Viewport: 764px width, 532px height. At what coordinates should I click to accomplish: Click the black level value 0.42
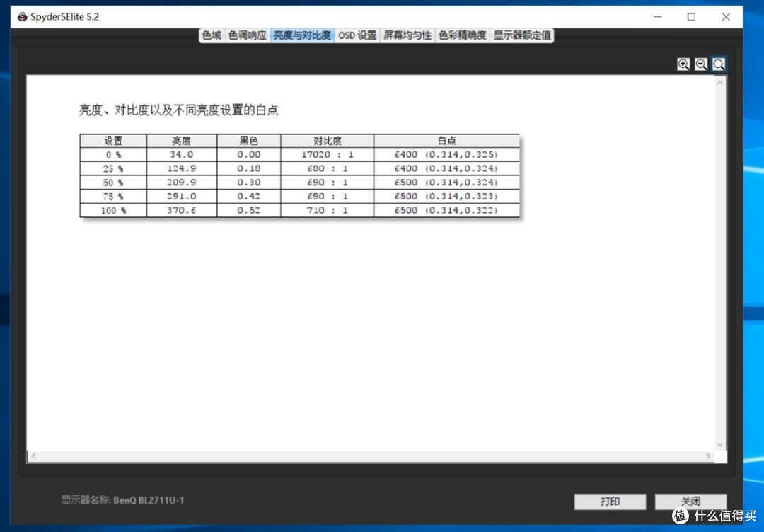[x=248, y=197]
